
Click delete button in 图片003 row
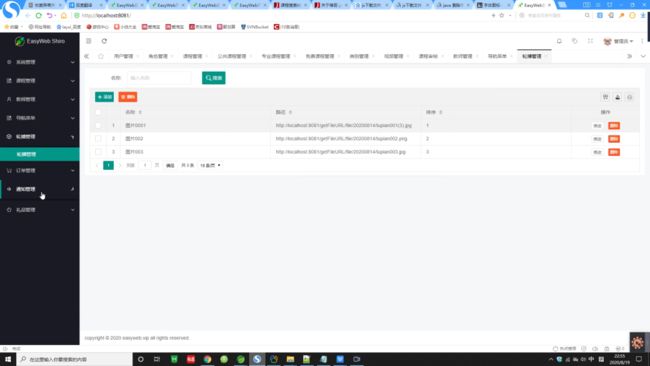614,152
